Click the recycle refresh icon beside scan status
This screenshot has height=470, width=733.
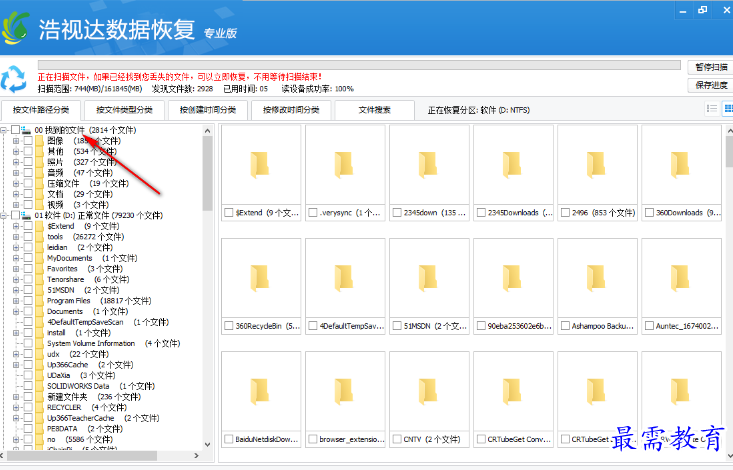pyautogui.click(x=14, y=79)
